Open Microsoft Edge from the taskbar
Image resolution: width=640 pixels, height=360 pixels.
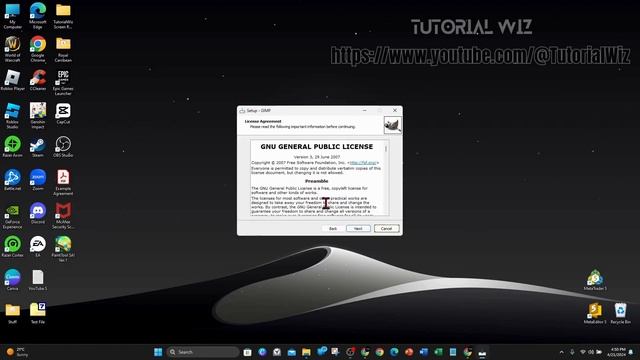pos(394,352)
